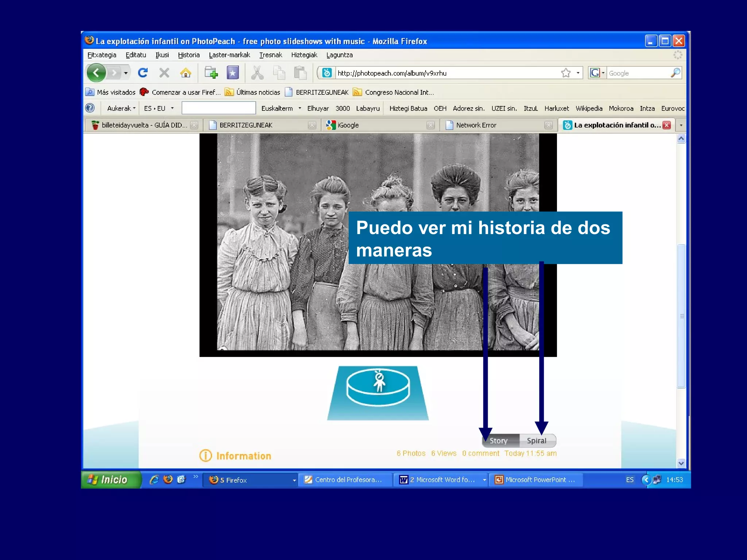Click the green Back navigation arrow
Screen dimensions: 747x560
coord(96,73)
